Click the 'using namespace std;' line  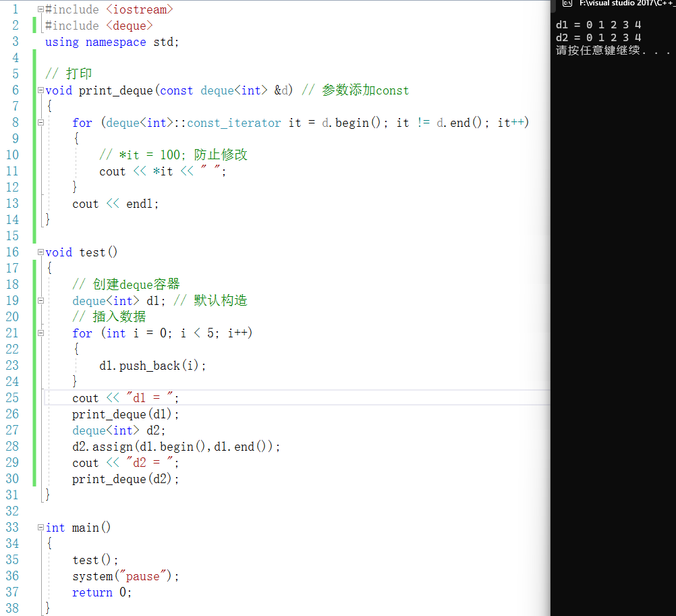(x=112, y=42)
